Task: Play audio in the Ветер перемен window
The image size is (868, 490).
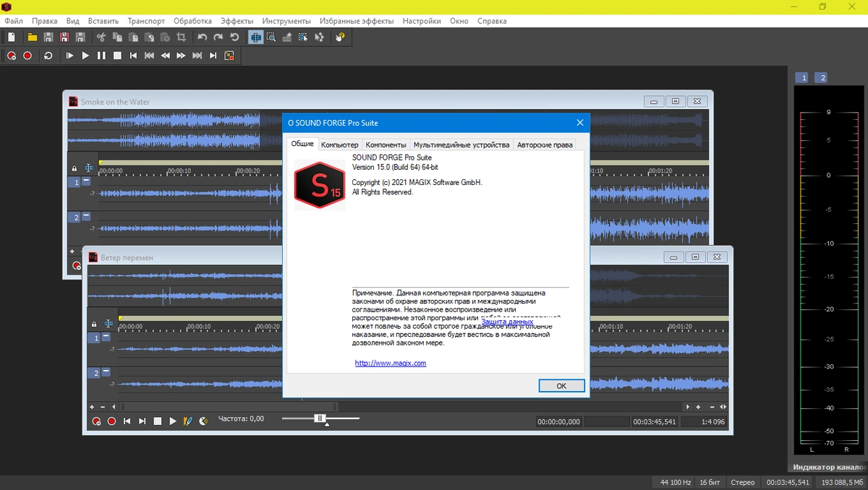Action: tap(173, 421)
